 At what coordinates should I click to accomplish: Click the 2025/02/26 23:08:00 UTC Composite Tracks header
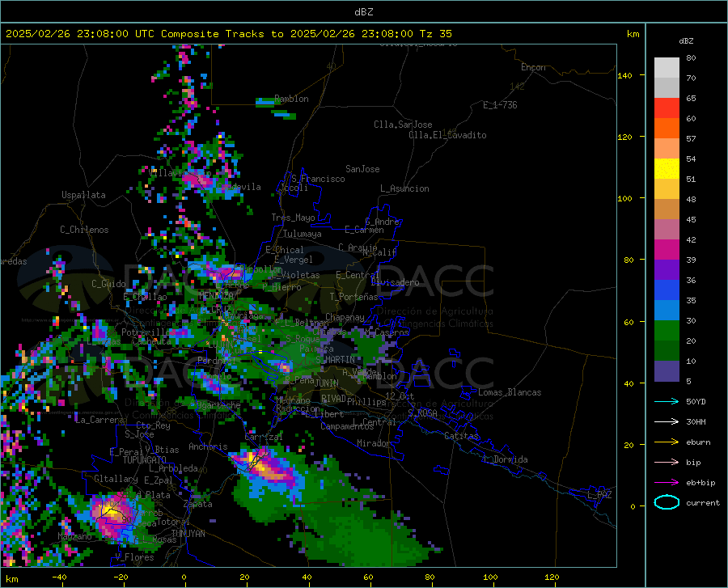coord(228,34)
